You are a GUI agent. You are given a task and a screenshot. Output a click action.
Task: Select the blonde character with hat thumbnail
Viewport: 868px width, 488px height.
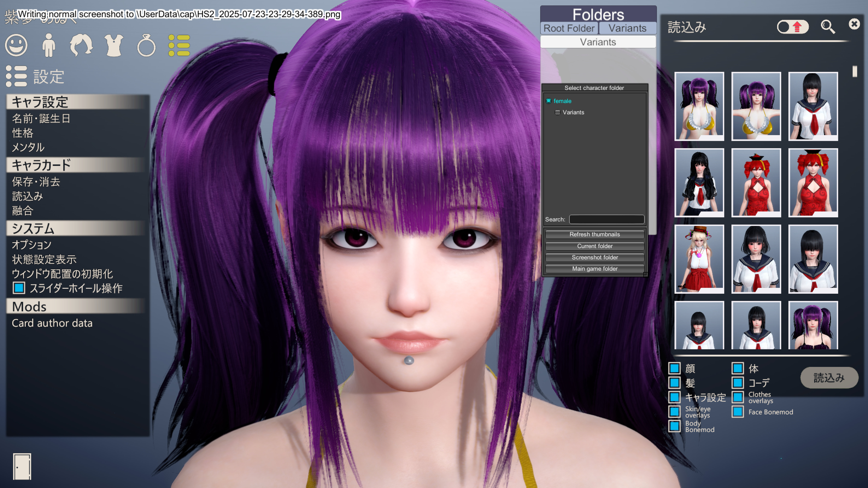tap(699, 259)
